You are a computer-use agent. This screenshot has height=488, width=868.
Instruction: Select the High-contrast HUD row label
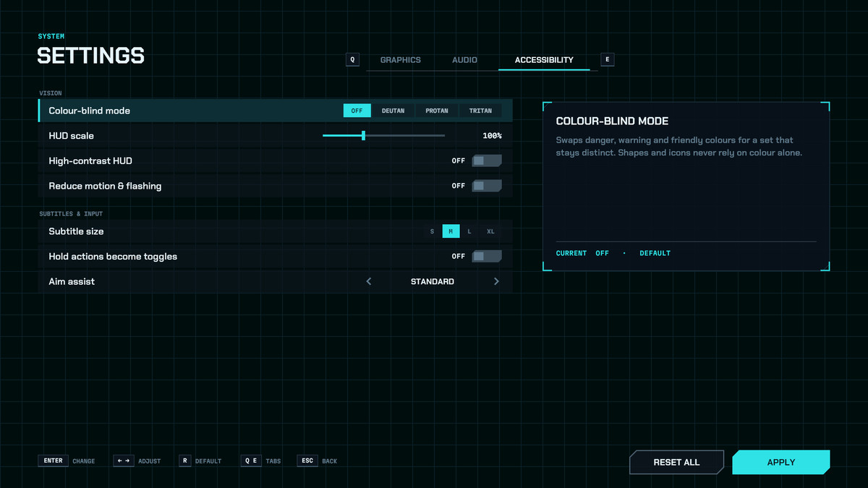point(90,160)
